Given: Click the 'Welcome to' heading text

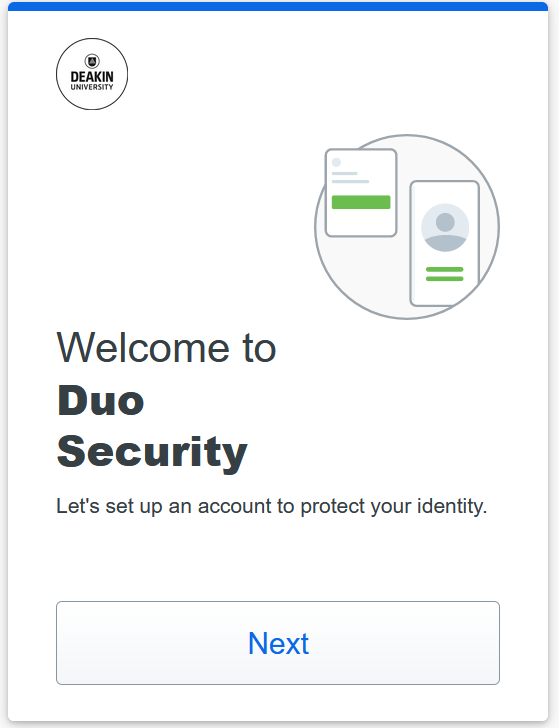Looking at the screenshot, I should [x=166, y=348].
